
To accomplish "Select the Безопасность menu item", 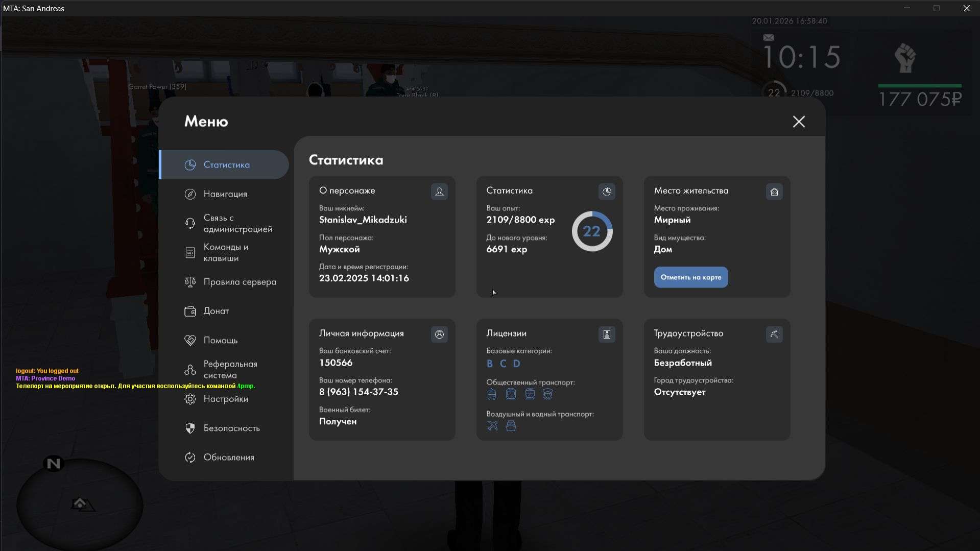I will (231, 428).
